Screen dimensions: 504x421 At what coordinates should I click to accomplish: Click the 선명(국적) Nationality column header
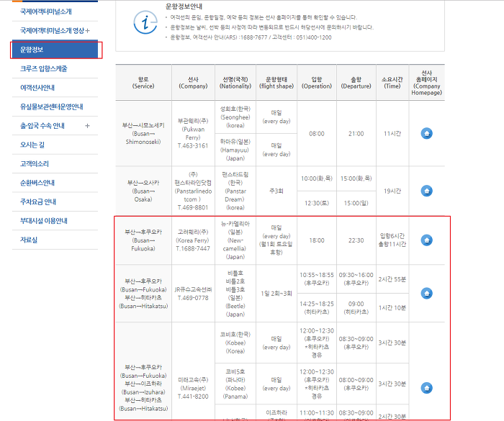pyautogui.click(x=235, y=83)
